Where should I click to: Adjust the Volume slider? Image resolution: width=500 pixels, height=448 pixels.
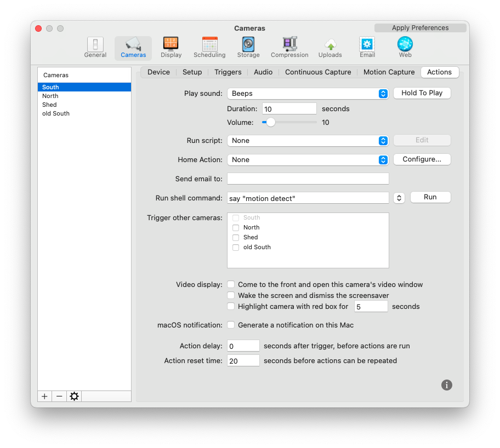click(270, 122)
